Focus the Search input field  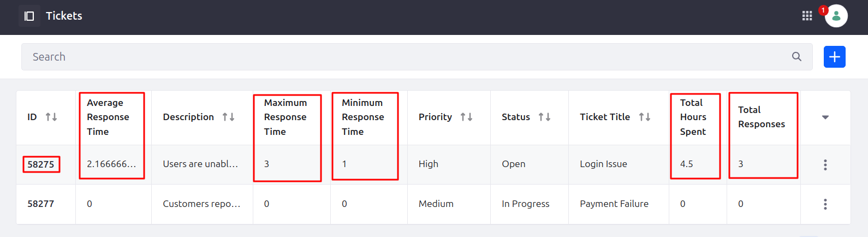click(417, 57)
